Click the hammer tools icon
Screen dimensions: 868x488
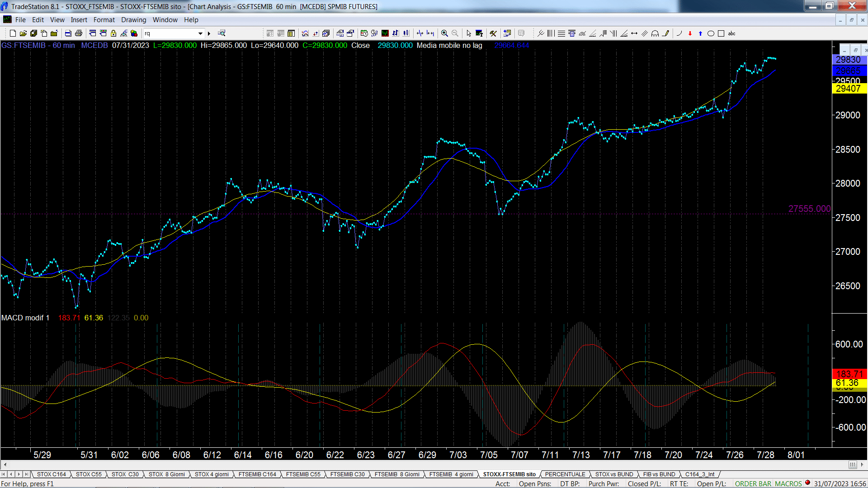tap(493, 33)
